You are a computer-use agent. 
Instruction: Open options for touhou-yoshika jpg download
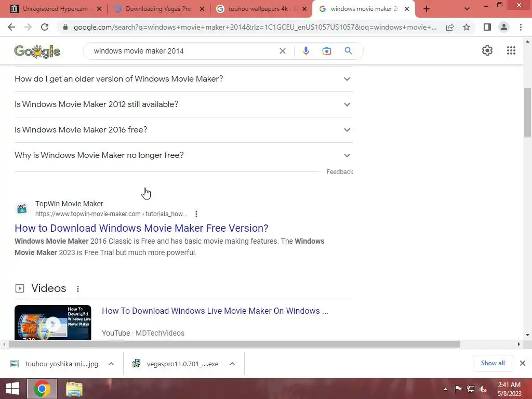(111, 364)
